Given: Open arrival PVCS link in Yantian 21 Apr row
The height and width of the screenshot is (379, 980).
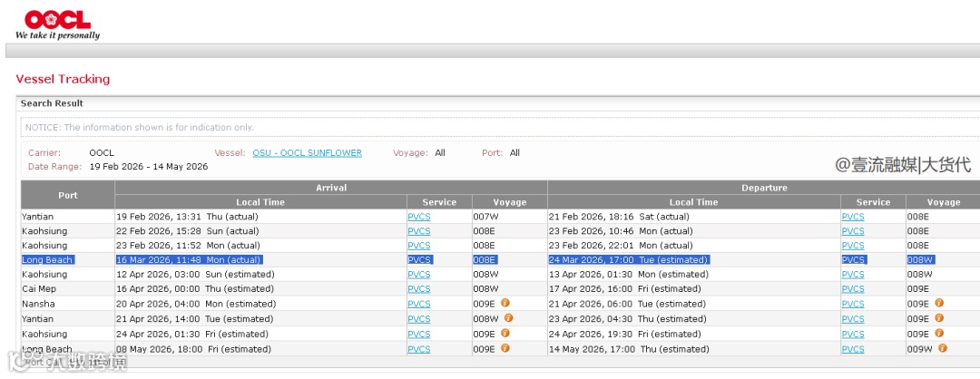Looking at the screenshot, I should click(x=418, y=319).
